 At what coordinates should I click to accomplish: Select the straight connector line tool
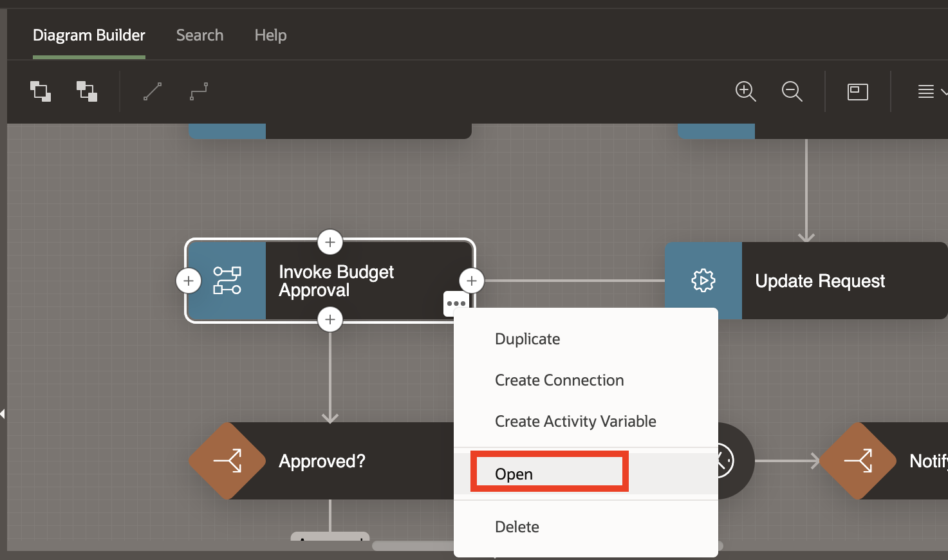[x=153, y=91]
